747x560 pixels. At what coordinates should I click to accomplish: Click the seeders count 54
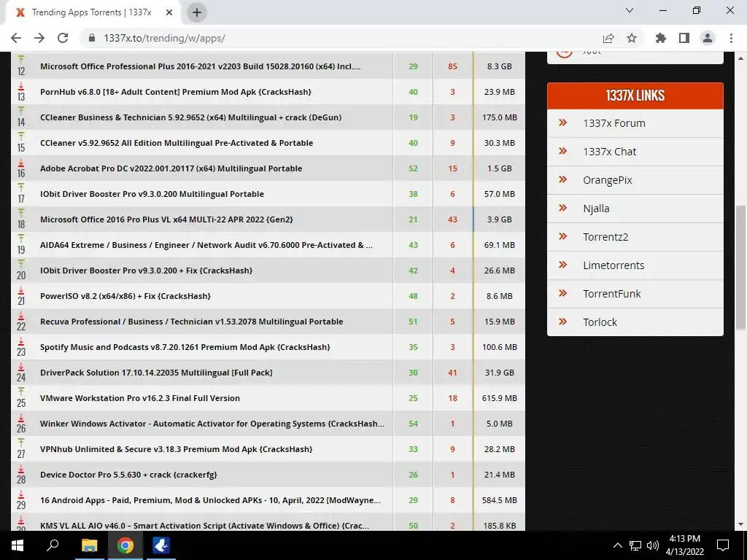pos(413,424)
